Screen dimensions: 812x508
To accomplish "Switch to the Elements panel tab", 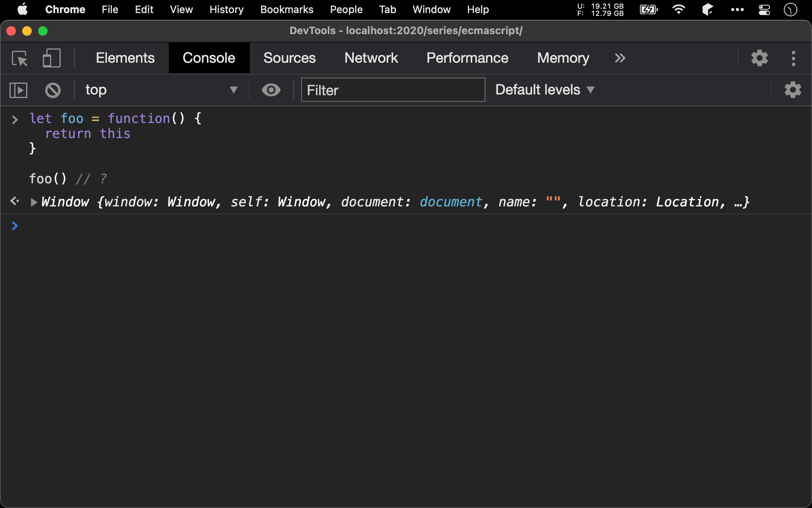I will [x=124, y=58].
